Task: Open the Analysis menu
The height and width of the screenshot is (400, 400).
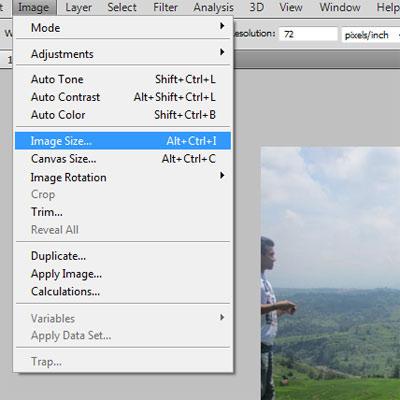Action: pyautogui.click(x=214, y=7)
